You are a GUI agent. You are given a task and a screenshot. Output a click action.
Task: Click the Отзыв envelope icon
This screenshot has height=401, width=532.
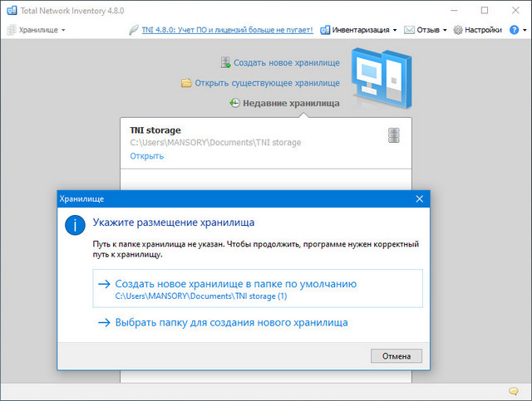[x=410, y=30]
